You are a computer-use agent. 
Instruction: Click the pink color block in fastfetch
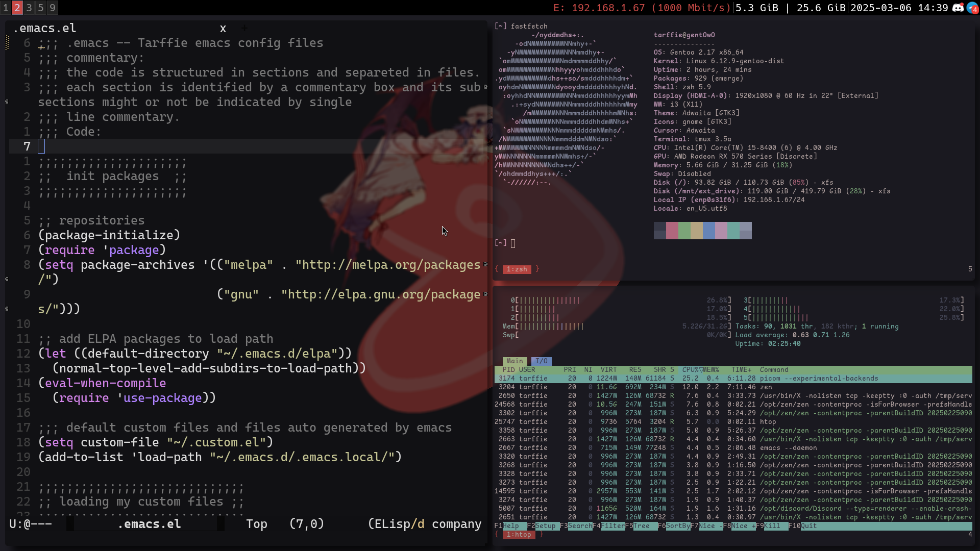pyautogui.click(x=672, y=231)
